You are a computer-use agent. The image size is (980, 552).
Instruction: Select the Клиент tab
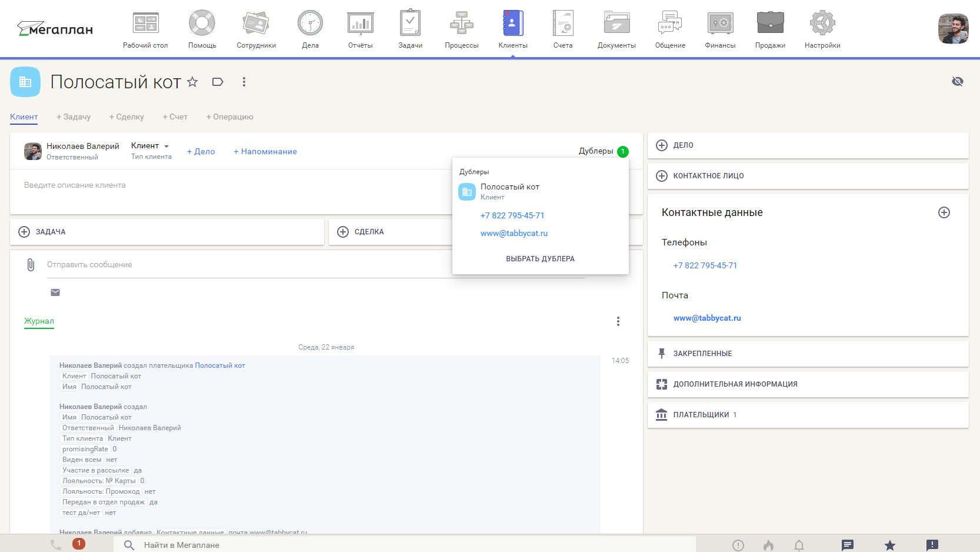[24, 117]
